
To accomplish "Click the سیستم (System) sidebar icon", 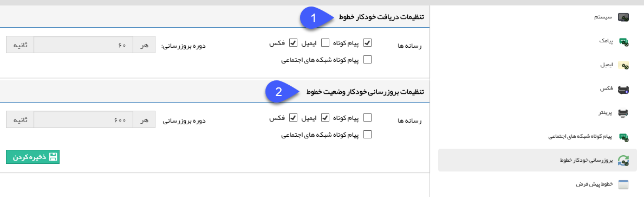I will coord(623,17).
